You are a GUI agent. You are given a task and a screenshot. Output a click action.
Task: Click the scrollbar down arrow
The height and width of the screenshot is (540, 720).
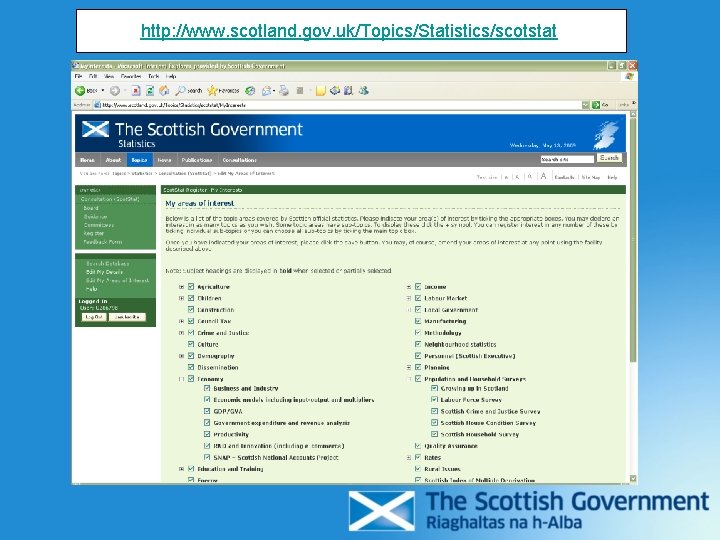[x=633, y=478]
